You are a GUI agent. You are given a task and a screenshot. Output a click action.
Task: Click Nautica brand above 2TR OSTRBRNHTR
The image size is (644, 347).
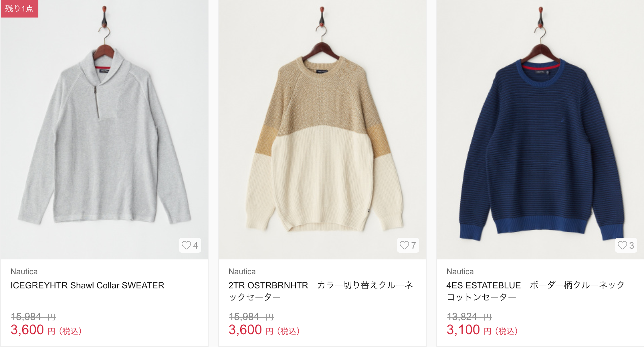tap(242, 272)
